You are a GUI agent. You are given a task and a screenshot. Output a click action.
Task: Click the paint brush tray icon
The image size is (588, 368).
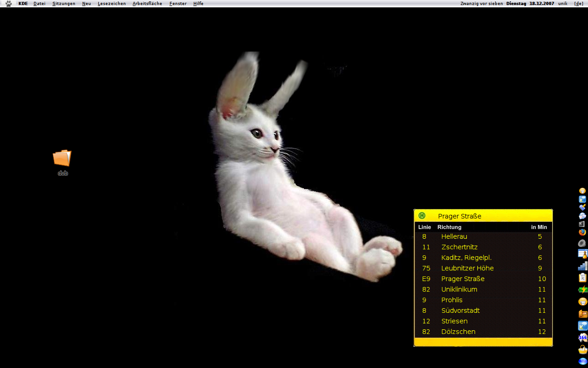582,207
